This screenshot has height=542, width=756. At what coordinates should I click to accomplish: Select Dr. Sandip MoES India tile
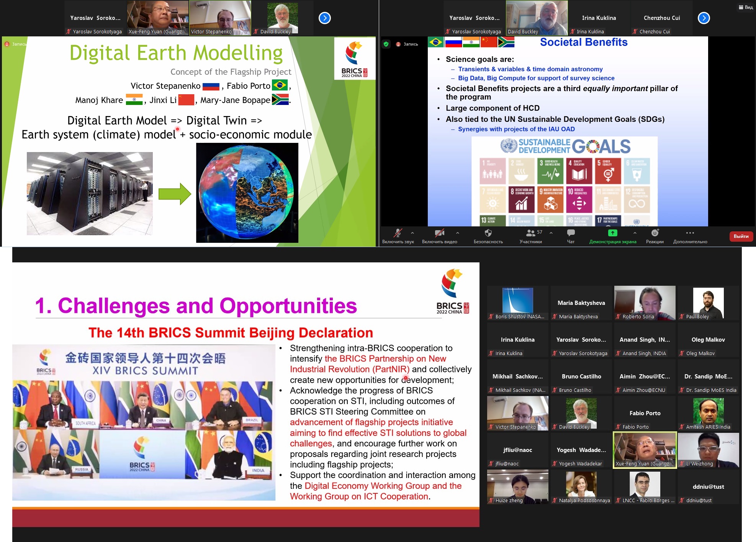pos(709,376)
